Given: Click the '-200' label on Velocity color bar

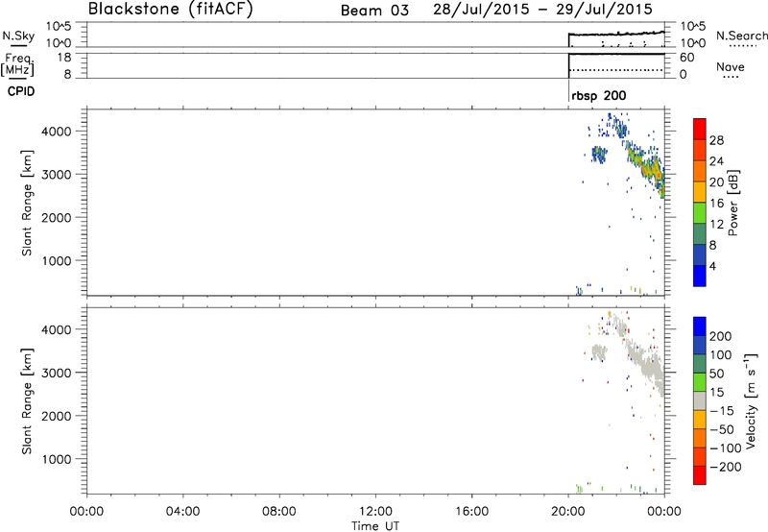Looking at the screenshot, I should [x=726, y=467].
